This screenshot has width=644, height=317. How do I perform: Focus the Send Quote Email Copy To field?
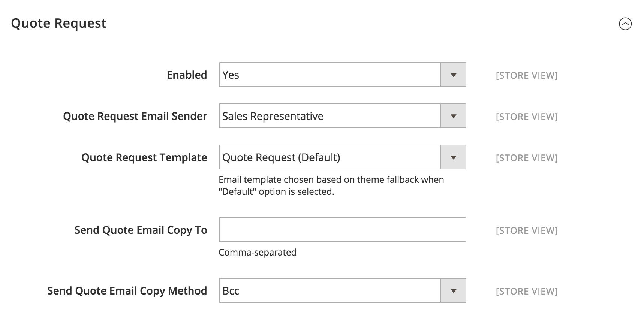[342, 230]
